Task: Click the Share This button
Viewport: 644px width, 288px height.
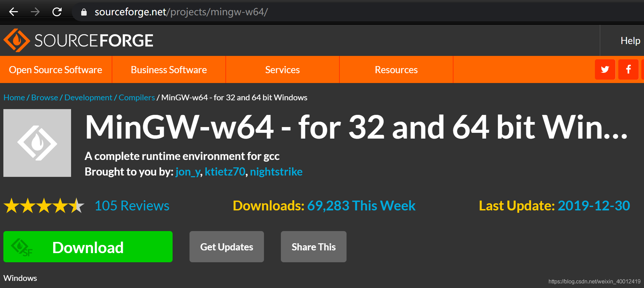Action: pyautogui.click(x=314, y=247)
